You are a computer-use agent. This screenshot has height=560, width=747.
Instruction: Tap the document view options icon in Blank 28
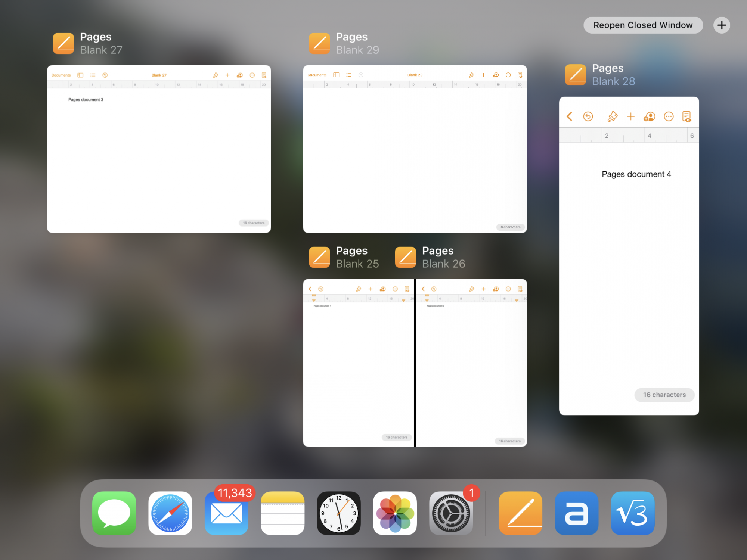pyautogui.click(x=686, y=116)
